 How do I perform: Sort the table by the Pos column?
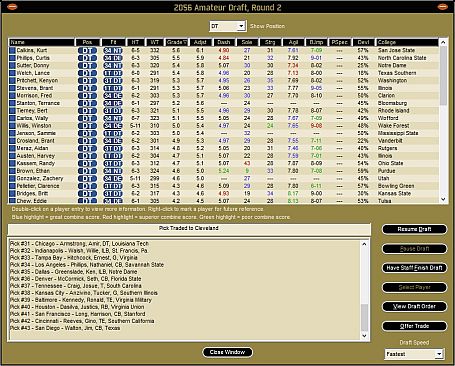click(x=87, y=42)
